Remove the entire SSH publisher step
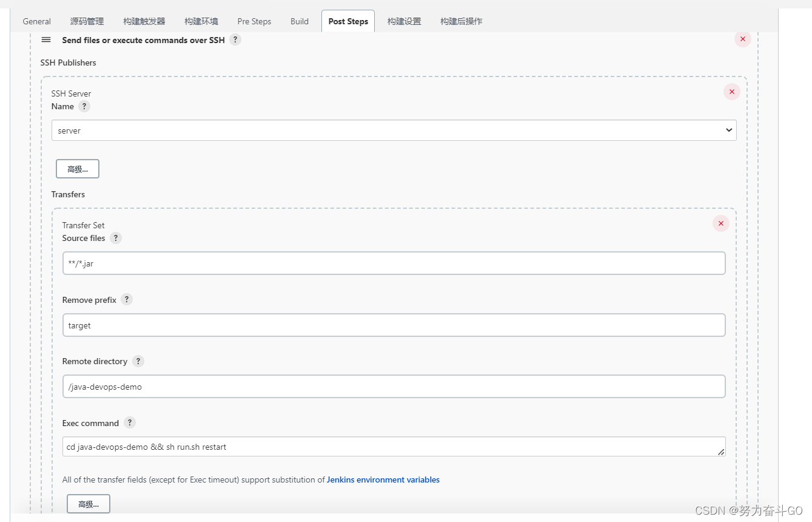The height and width of the screenshot is (522, 812). coord(742,39)
